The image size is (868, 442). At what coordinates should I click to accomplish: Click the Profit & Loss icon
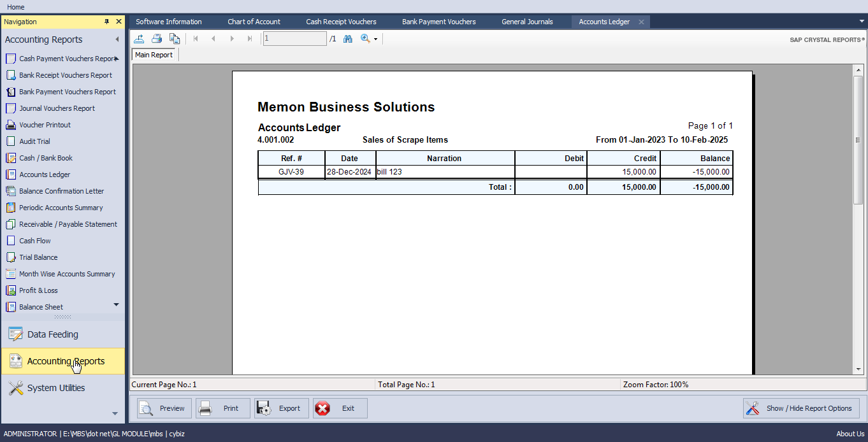tap(10, 290)
